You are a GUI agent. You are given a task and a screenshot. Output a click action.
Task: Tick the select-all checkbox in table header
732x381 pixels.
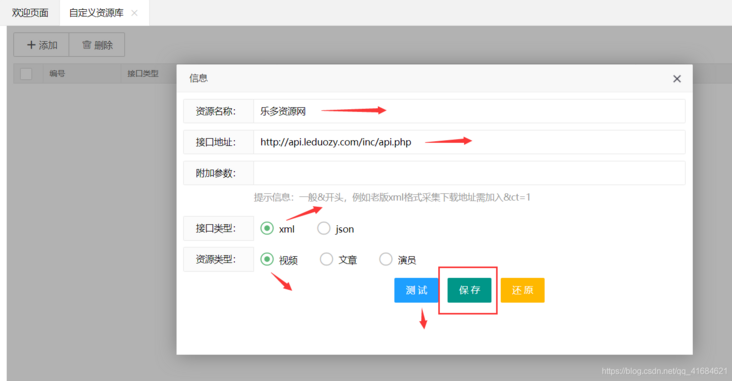click(x=26, y=74)
